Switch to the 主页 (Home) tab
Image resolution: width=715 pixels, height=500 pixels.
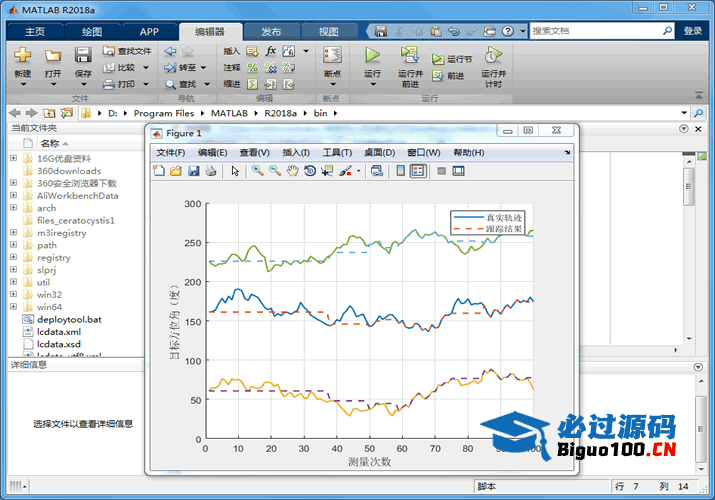[x=35, y=31]
